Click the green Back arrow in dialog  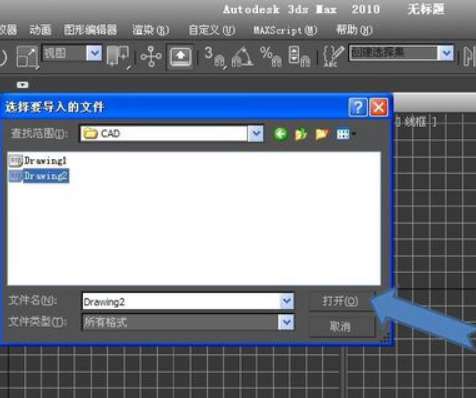pos(280,134)
